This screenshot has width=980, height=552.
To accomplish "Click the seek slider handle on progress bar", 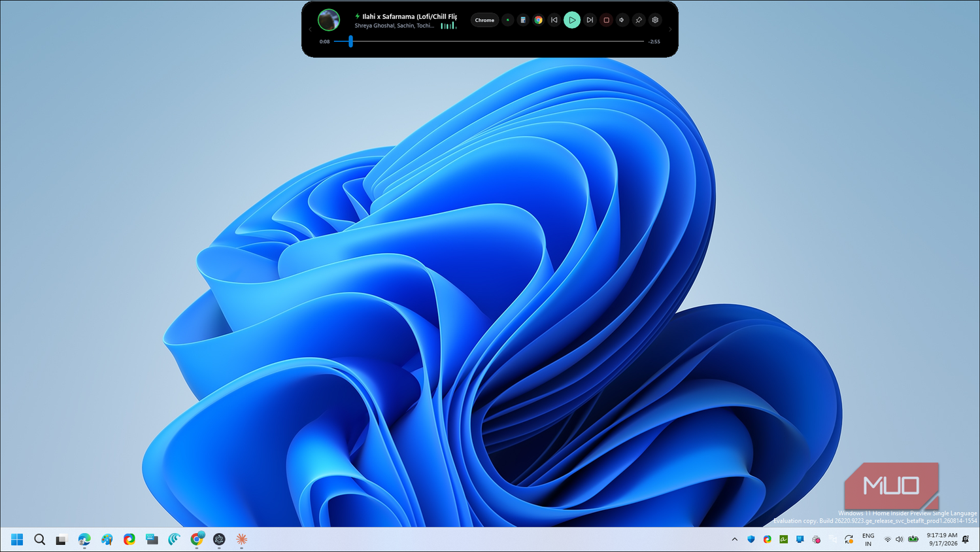I will [x=351, y=41].
